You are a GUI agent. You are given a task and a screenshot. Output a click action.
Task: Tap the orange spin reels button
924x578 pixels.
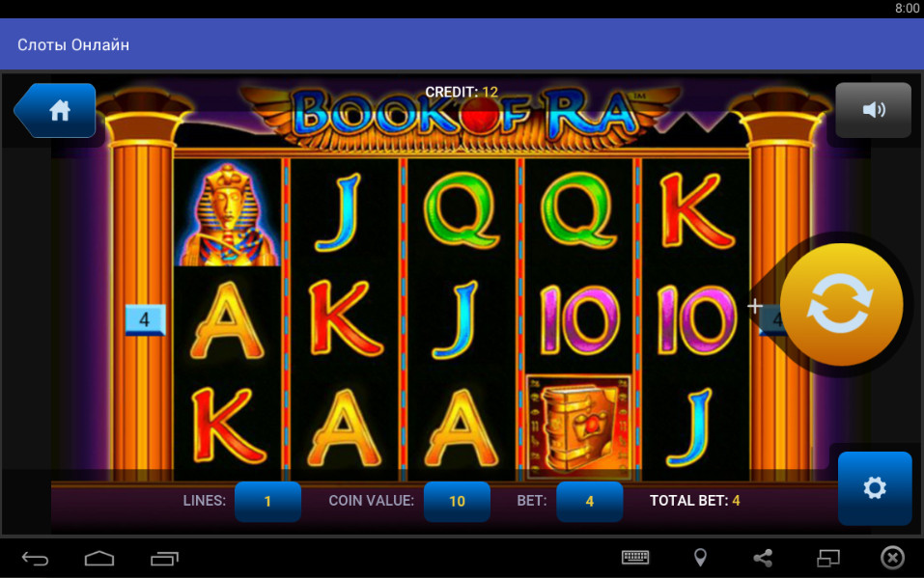pyautogui.click(x=841, y=305)
